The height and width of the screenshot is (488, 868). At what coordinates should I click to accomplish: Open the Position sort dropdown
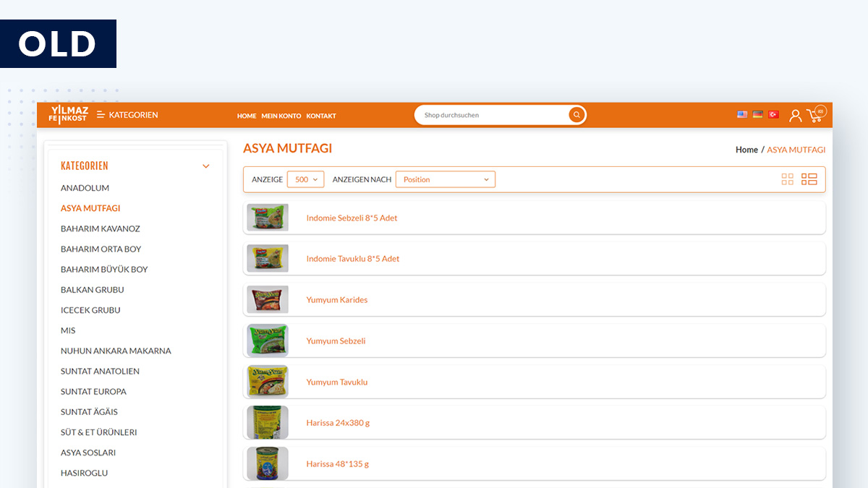445,179
